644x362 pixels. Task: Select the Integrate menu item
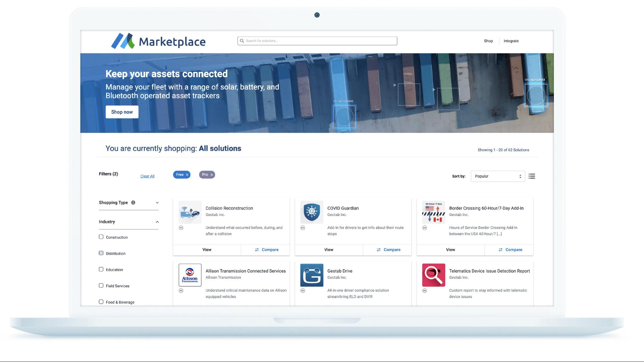pyautogui.click(x=511, y=41)
